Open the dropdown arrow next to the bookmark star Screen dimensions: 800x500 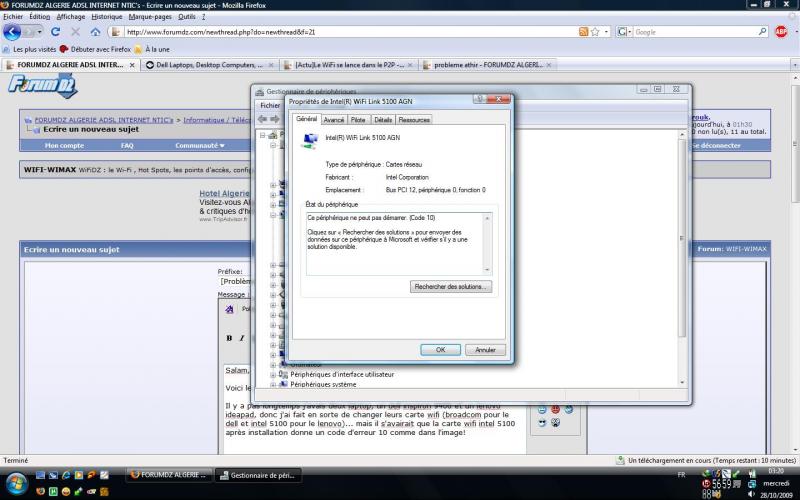click(x=606, y=32)
